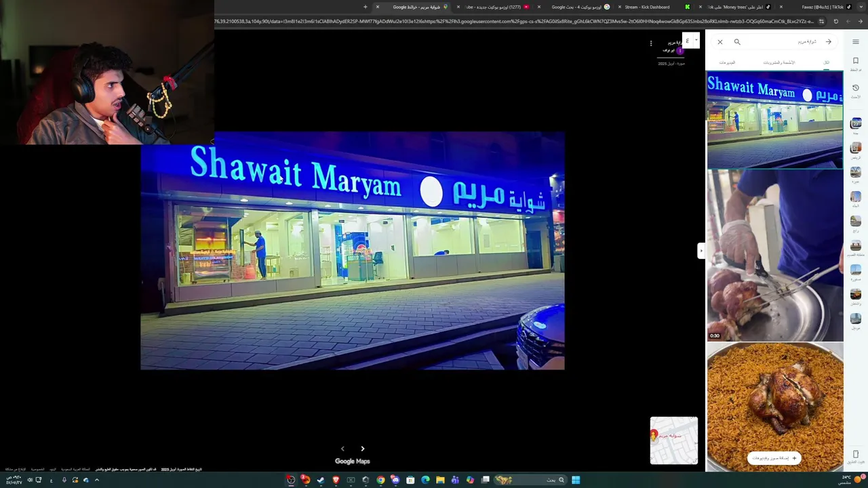
Task: Click the arrow icon in the search box
Action: click(x=829, y=42)
